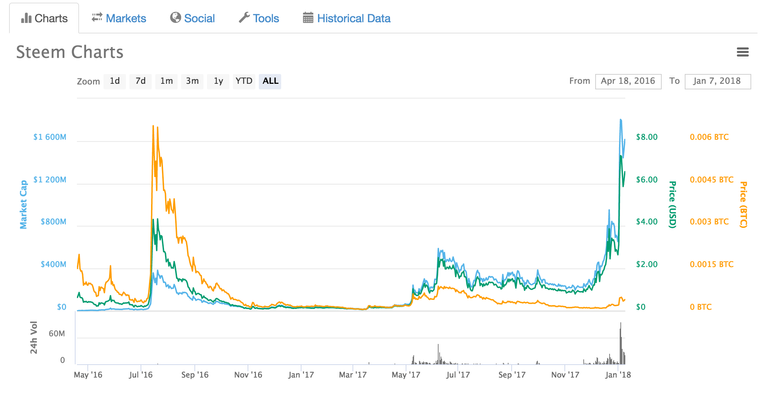Click the globe icon beside Social
The height and width of the screenshot is (397, 768).
tap(175, 18)
